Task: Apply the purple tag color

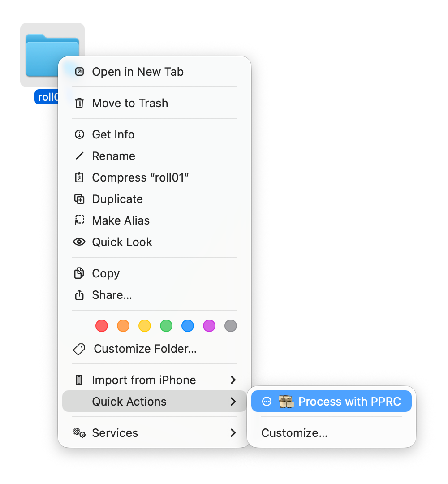Action: [209, 326]
